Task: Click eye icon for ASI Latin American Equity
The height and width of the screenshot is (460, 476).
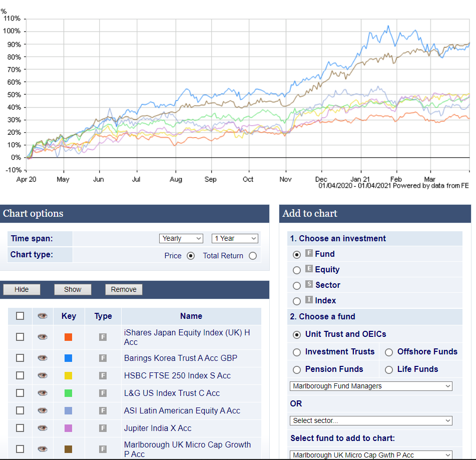Action: [x=43, y=410]
